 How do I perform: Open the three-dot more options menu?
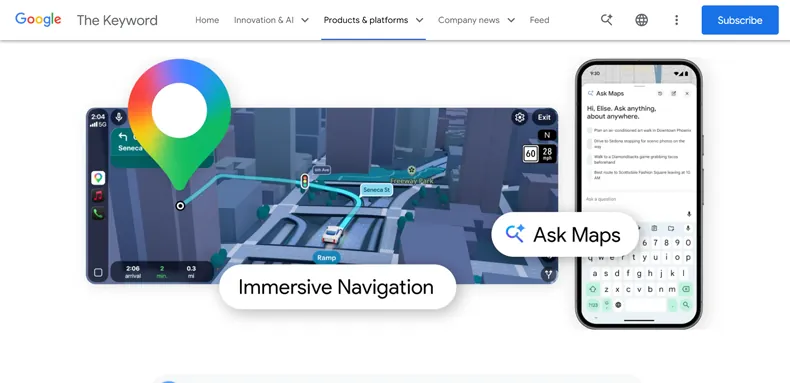click(676, 20)
